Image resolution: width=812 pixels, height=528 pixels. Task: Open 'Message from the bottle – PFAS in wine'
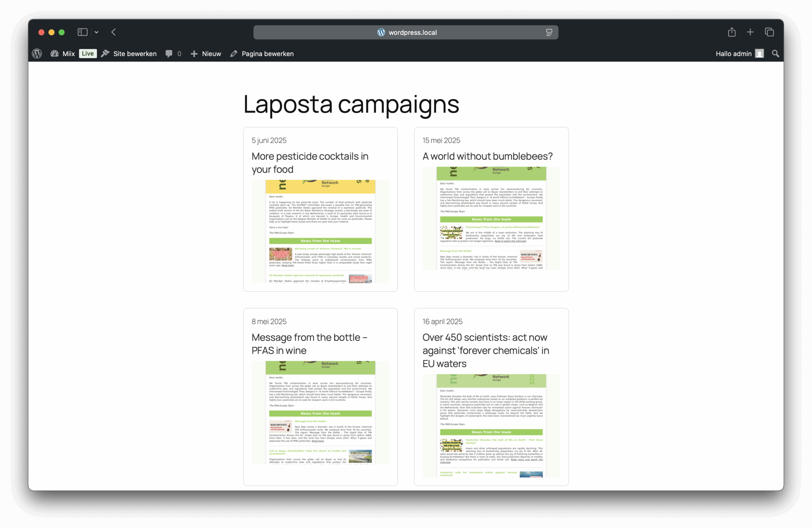pyautogui.click(x=309, y=344)
